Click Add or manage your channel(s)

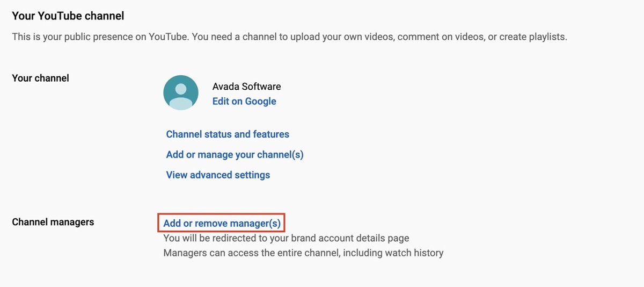[x=235, y=155]
